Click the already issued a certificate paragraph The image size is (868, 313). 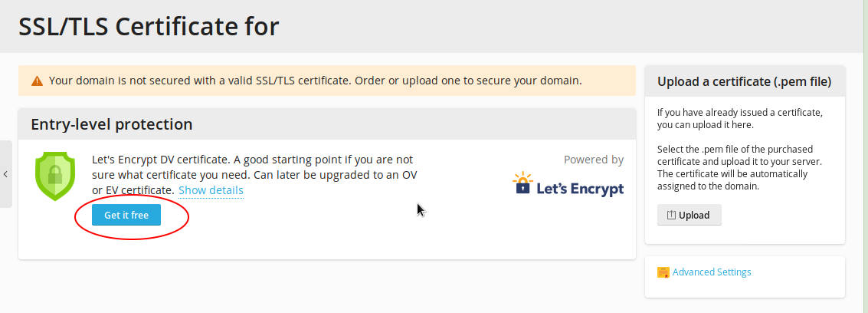coord(739,118)
